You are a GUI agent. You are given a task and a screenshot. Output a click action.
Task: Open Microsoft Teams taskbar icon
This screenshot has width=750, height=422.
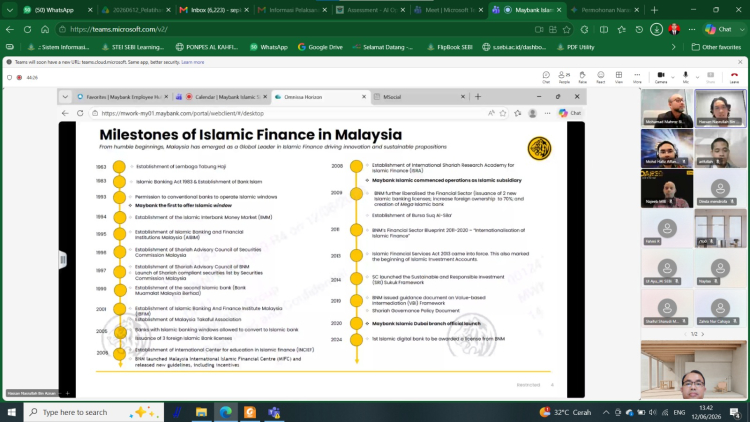coord(274,412)
